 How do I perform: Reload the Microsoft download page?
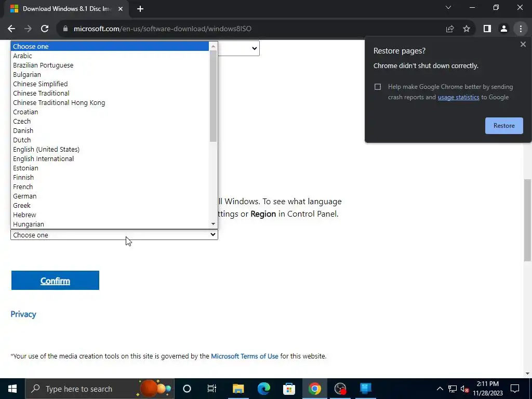point(45,29)
